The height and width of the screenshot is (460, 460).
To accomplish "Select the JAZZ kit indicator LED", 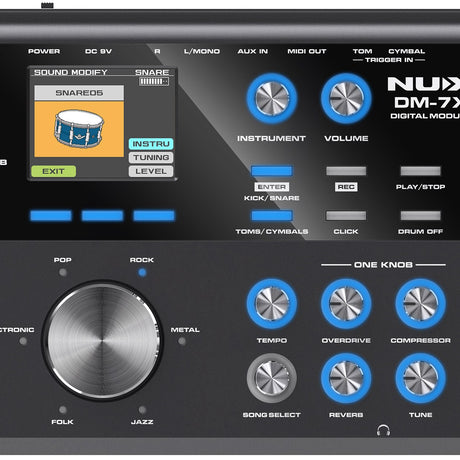I will (x=142, y=409).
